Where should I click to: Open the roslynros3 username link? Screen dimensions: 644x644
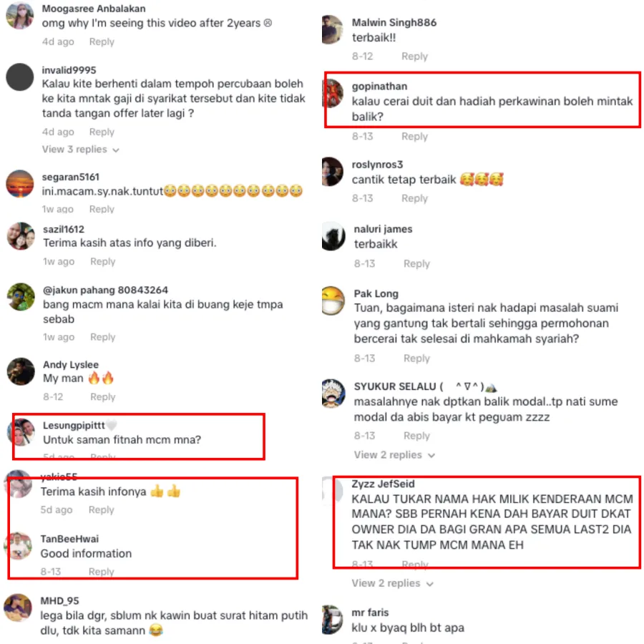coord(377,165)
